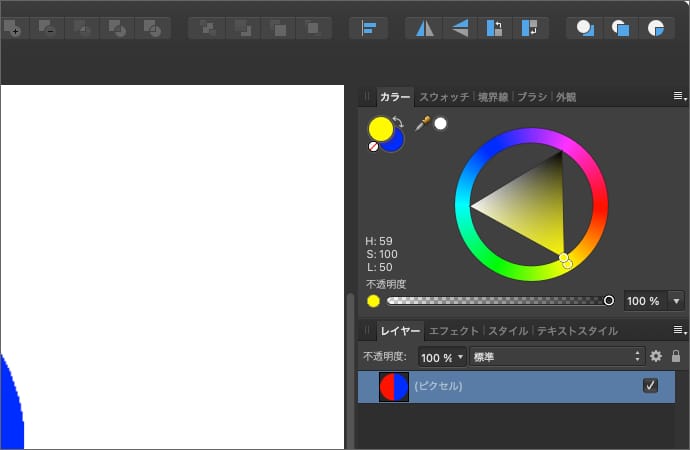
Task: Open the color panel options menu
Action: [x=679, y=97]
